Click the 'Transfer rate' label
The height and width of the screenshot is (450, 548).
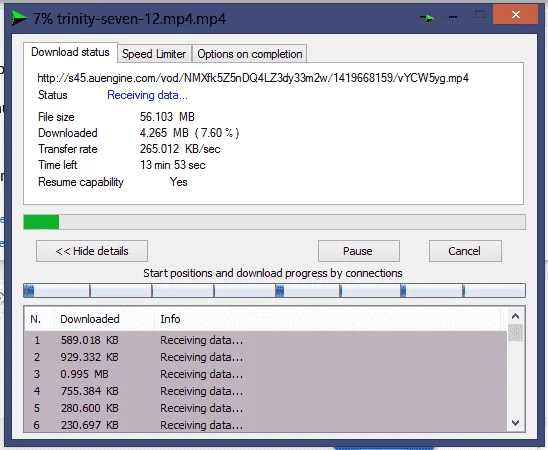pos(68,149)
